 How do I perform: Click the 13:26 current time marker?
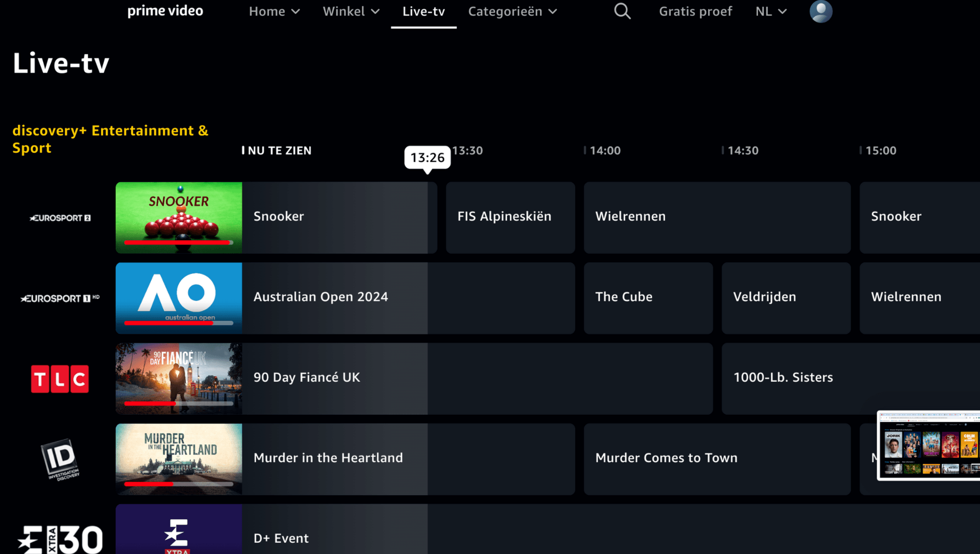(427, 157)
